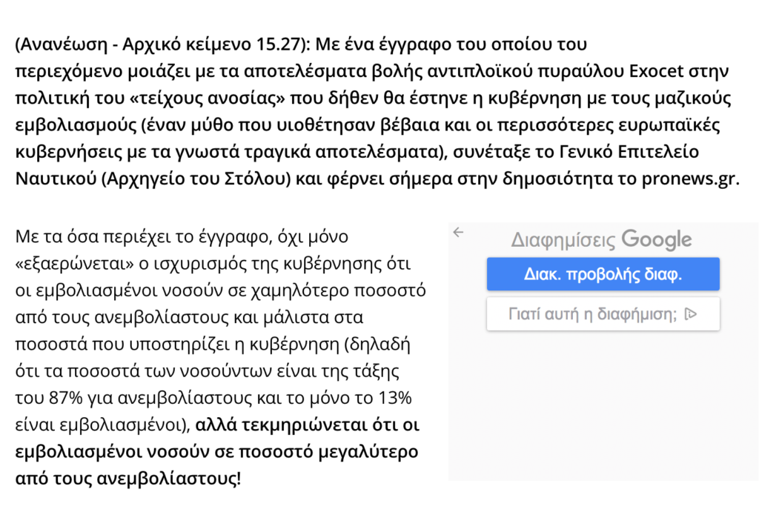Click the Διαφημίσεις label in ad header

pyautogui.click(x=563, y=240)
